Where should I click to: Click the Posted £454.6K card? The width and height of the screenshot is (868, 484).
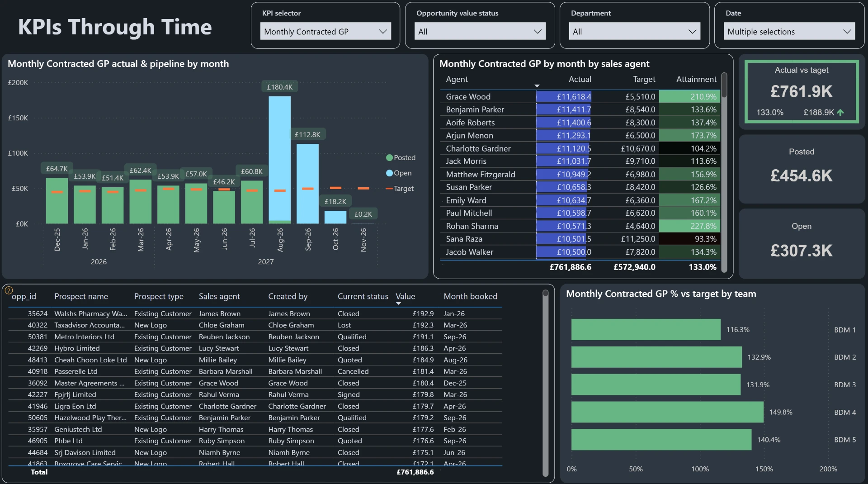tap(802, 169)
